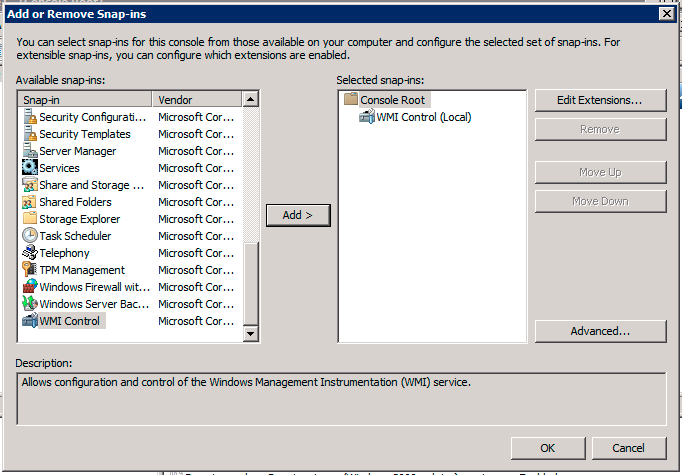Select TPM Management snap-in name

pyautogui.click(x=82, y=270)
